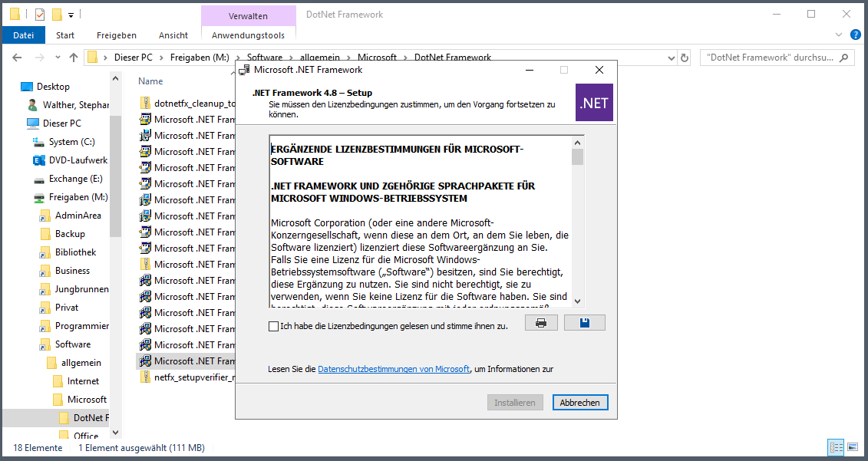Switch to large thumbnails view in the status bar

[853, 447]
